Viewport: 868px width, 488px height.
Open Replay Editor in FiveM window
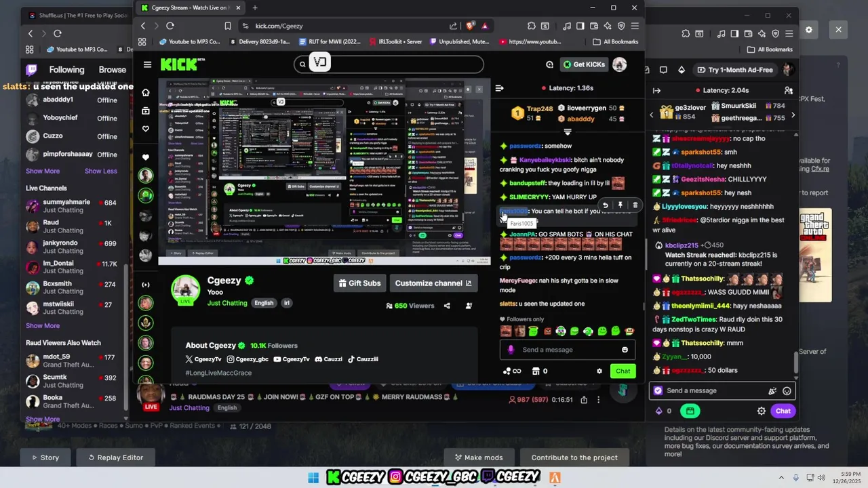click(115, 457)
